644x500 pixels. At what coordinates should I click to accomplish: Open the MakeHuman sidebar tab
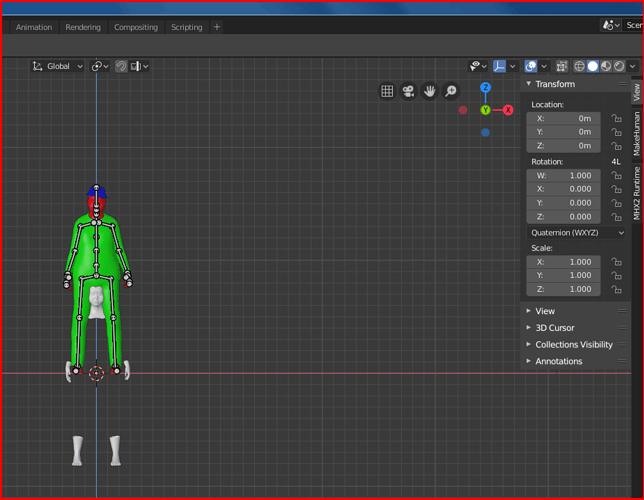(637, 133)
